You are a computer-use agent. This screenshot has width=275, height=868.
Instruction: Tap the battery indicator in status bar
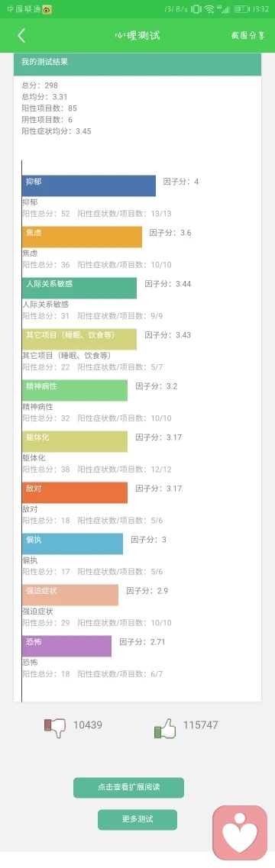coord(241,9)
